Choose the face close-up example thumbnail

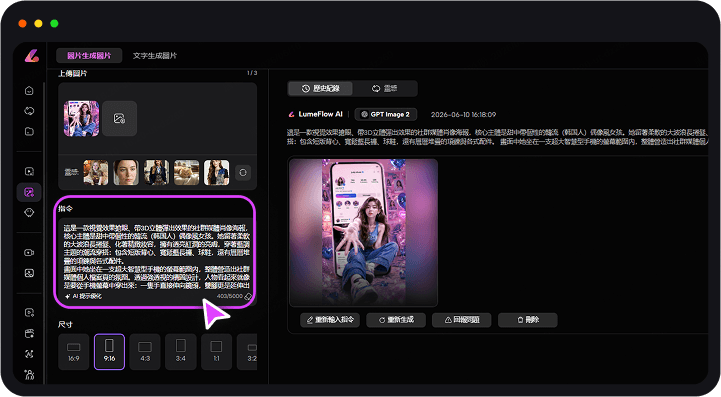126,173
